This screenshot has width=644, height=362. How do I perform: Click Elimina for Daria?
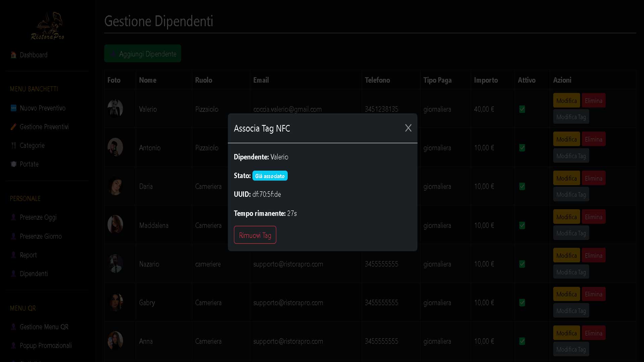coord(593,178)
